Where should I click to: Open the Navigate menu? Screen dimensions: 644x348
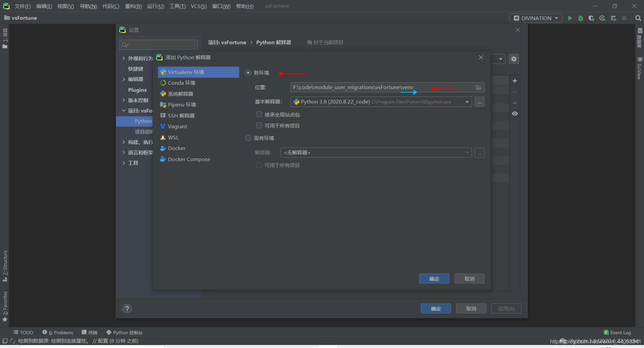pyautogui.click(x=88, y=6)
